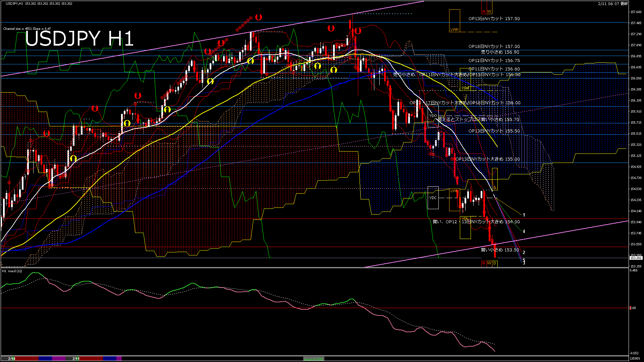The image size is (644, 362).
Task: Click the LWH weekly high box
Action: coord(454,21)
